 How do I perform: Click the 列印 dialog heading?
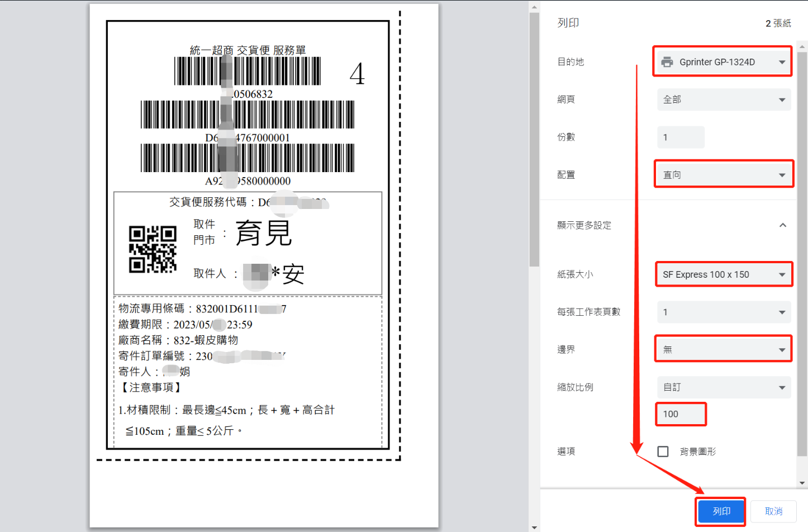568,23
